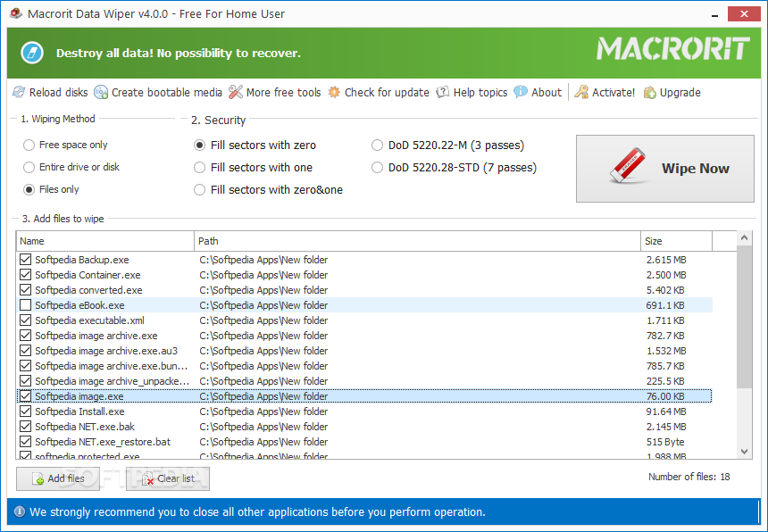Screen dimensions: 768x532
Task: Click Activate! in the toolbar
Action: pos(614,93)
